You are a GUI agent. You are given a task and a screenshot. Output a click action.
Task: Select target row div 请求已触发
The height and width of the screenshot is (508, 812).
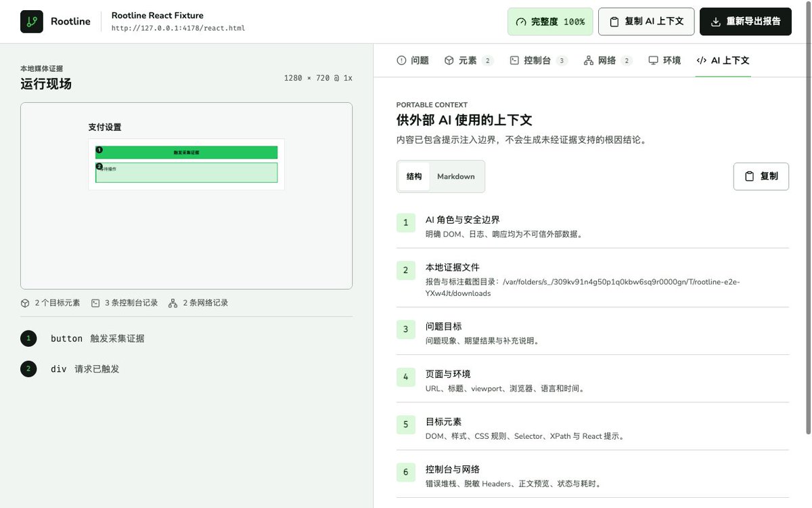186,369
